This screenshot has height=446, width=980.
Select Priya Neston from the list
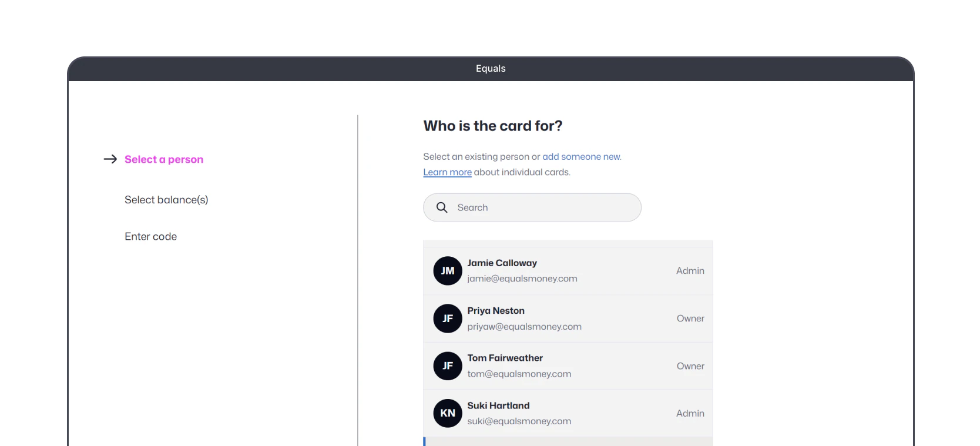[568, 318]
